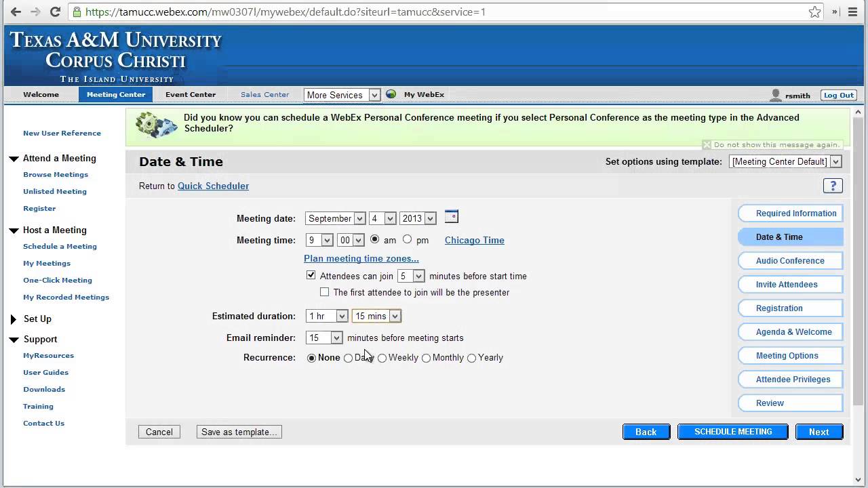Bookmark page with star icon
Screen dimensions: 868x488
point(815,12)
